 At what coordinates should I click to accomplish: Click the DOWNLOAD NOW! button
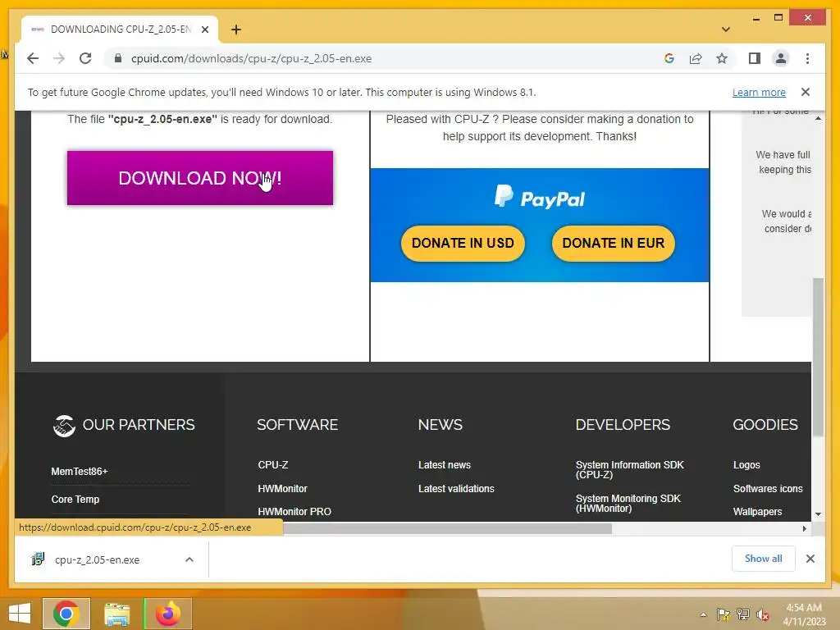pos(200,178)
